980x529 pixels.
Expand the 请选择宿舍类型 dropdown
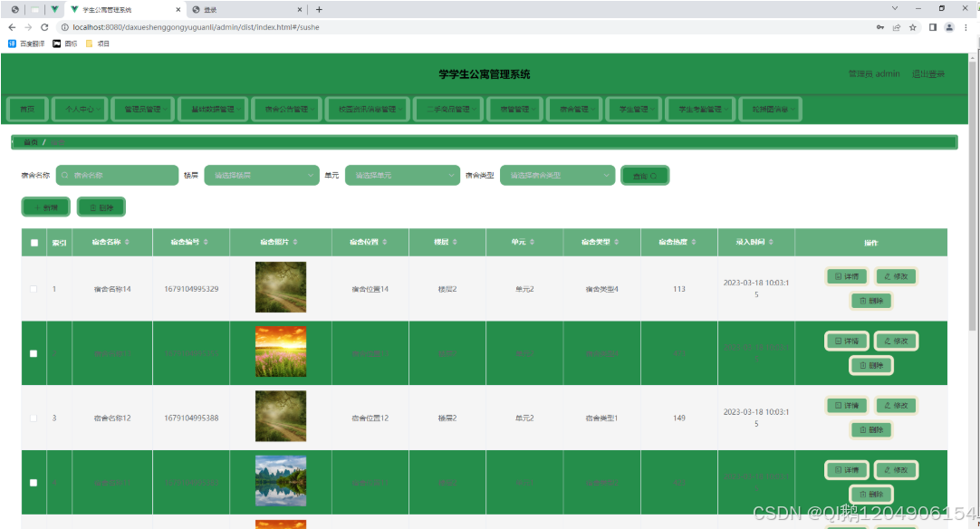pyautogui.click(x=557, y=175)
